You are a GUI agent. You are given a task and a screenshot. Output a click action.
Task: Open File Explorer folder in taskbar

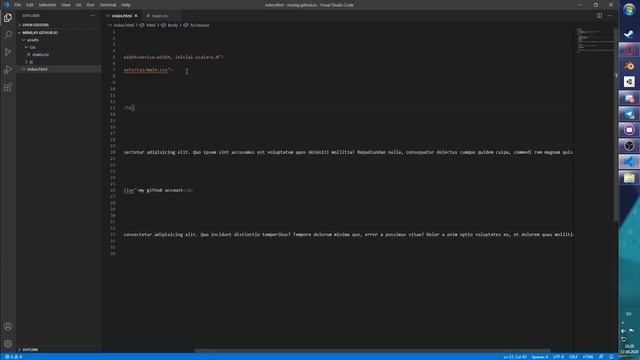point(629,178)
